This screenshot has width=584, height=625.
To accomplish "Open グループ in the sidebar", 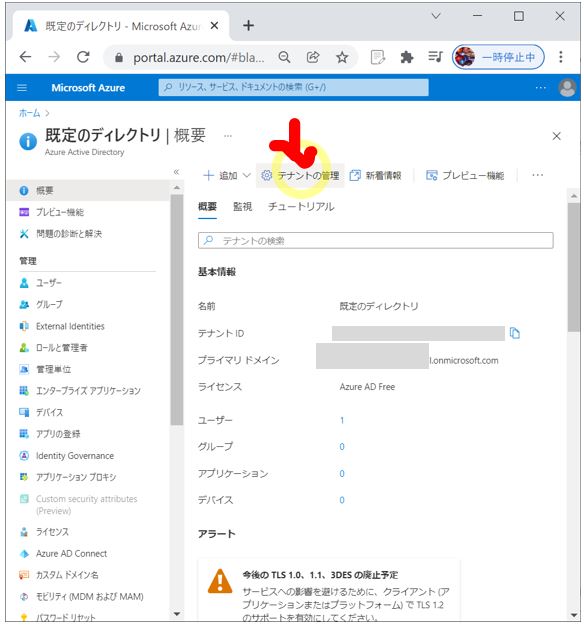I will pyautogui.click(x=49, y=305).
